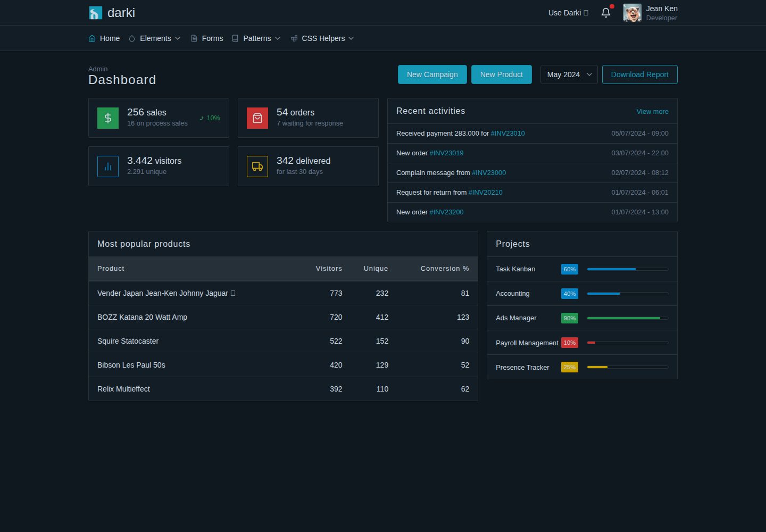766x532 pixels.
Task: Click the Payroll Management progress bar
Action: 628,343
